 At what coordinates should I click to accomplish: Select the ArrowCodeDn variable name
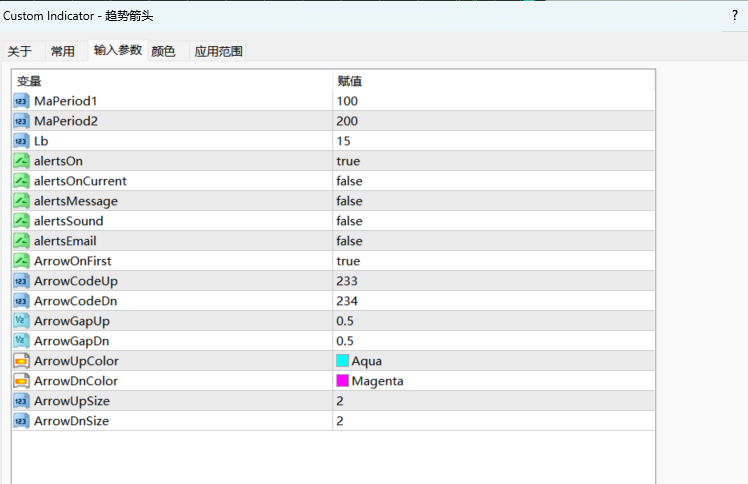click(x=75, y=301)
